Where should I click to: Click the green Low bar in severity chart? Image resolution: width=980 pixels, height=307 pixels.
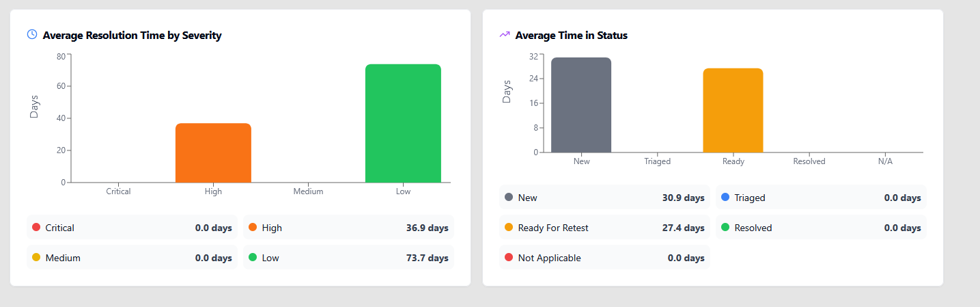click(403, 123)
